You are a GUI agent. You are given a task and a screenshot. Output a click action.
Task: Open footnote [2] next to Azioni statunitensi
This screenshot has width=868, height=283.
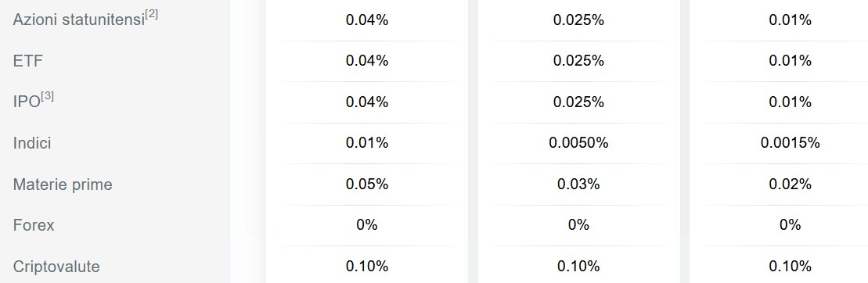[151, 14]
